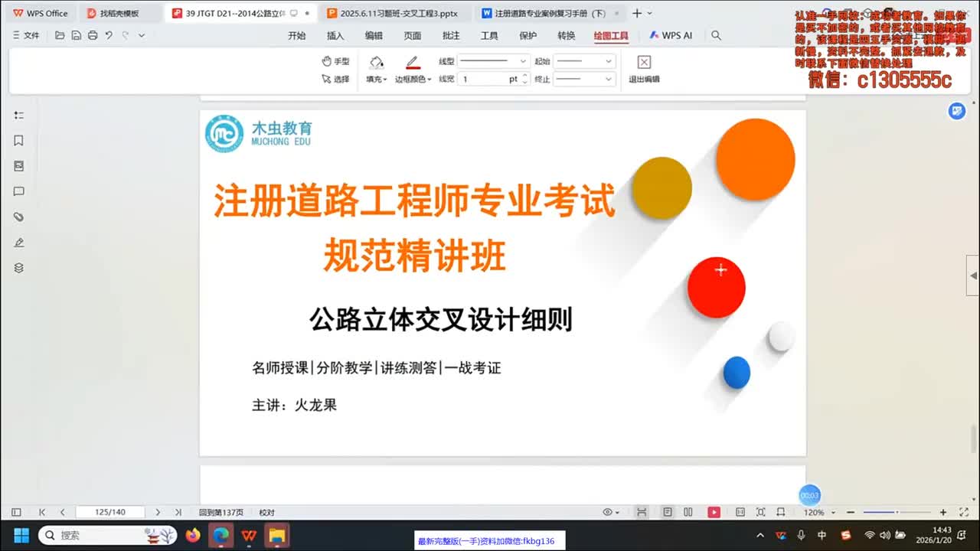The width and height of the screenshot is (980, 551).
Task: Switch to the 转换 ribbon tab
Action: pos(567,35)
